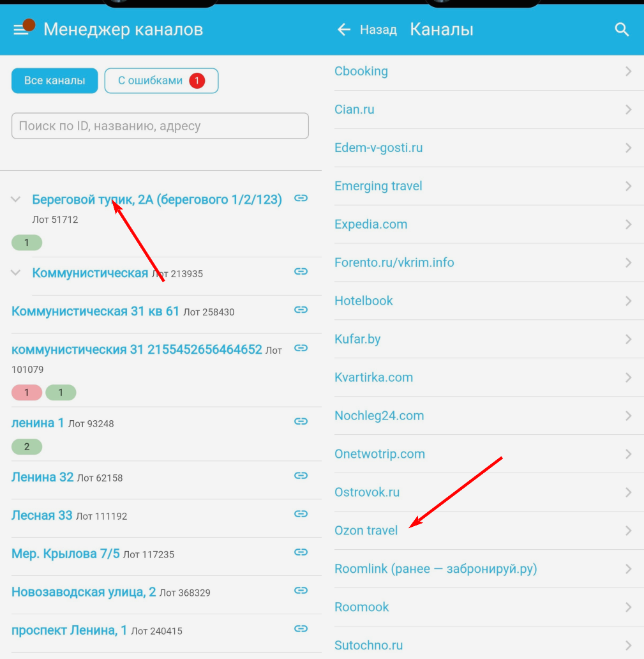Tap link icon for Коммунистическая Лот 213935

[x=301, y=271]
